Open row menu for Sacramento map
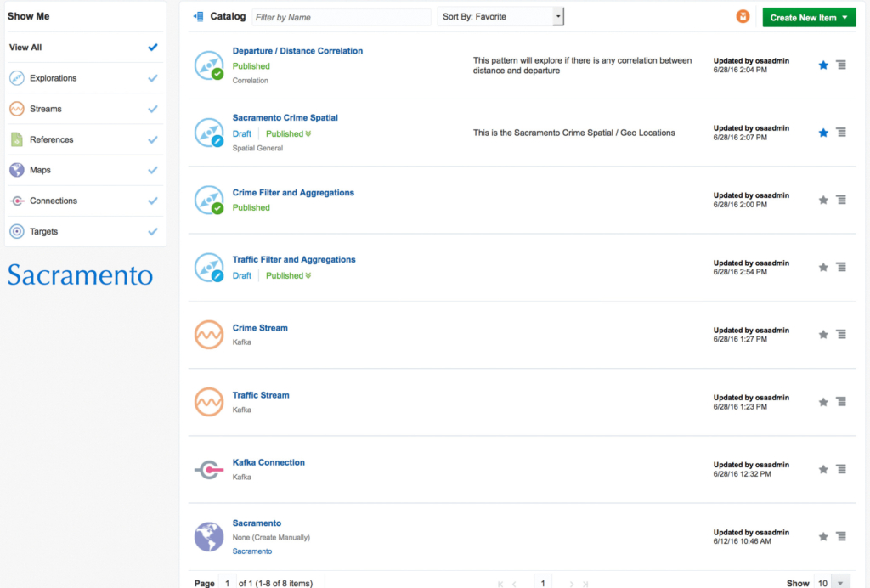This screenshot has width=870, height=588. (x=841, y=536)
